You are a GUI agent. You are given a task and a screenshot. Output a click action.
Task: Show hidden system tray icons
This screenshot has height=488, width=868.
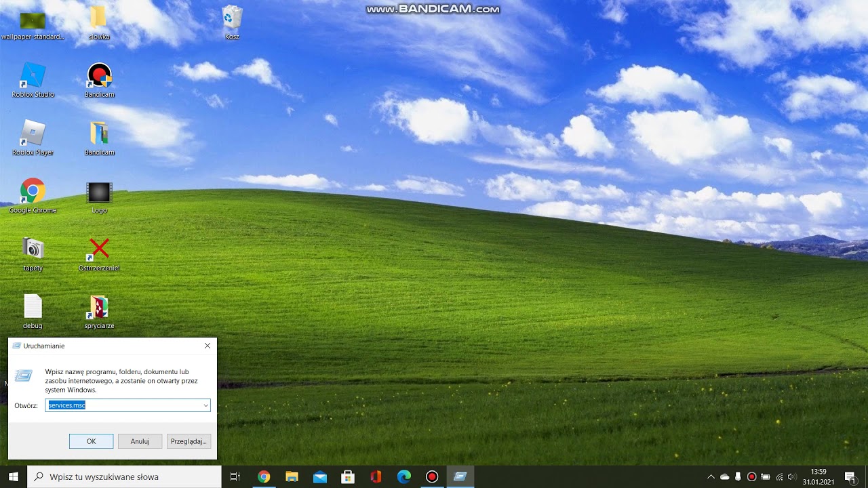(711, 476)
